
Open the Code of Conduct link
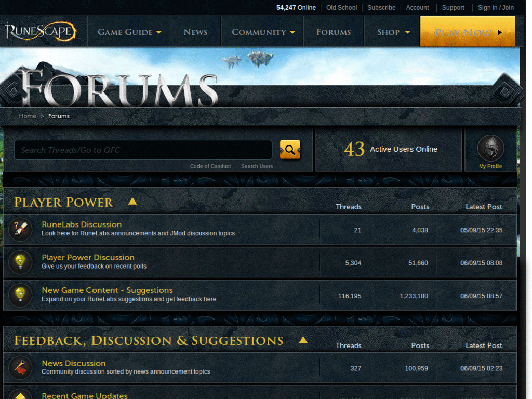pyautogui.click(x=210, y=166)
